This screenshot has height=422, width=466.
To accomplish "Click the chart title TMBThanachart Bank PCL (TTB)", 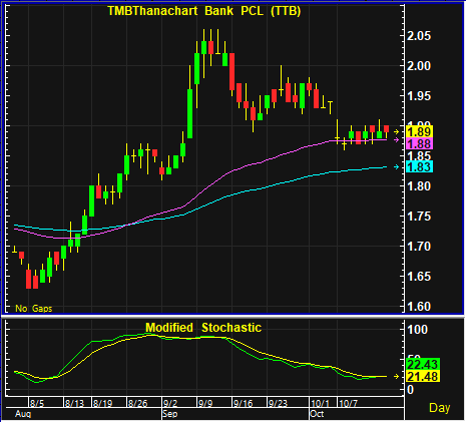I will (x=204, y=11).
